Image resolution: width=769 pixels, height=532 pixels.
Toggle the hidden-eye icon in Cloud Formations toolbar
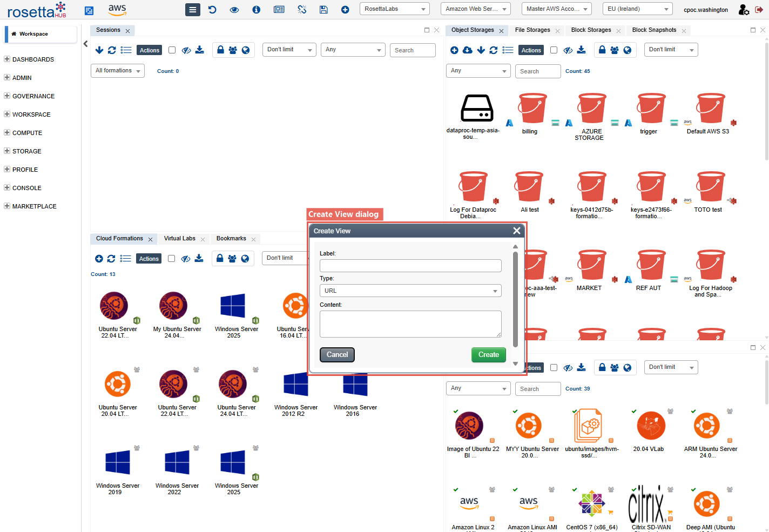(x=185, y=259)
